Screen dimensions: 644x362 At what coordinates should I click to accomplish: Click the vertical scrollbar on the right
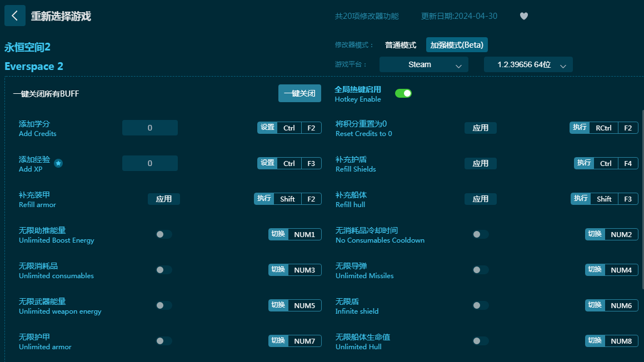coord(642,199)
